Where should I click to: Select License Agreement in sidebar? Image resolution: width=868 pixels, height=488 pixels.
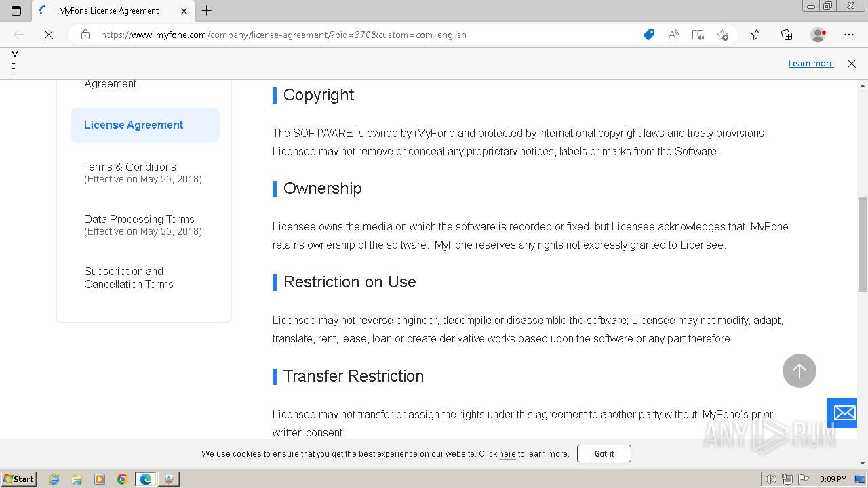145,125
